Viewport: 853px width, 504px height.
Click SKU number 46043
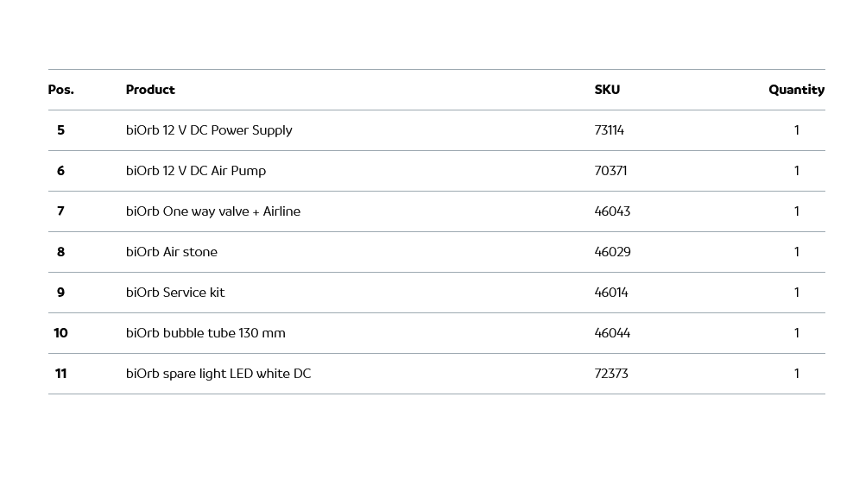coord(612,211)
